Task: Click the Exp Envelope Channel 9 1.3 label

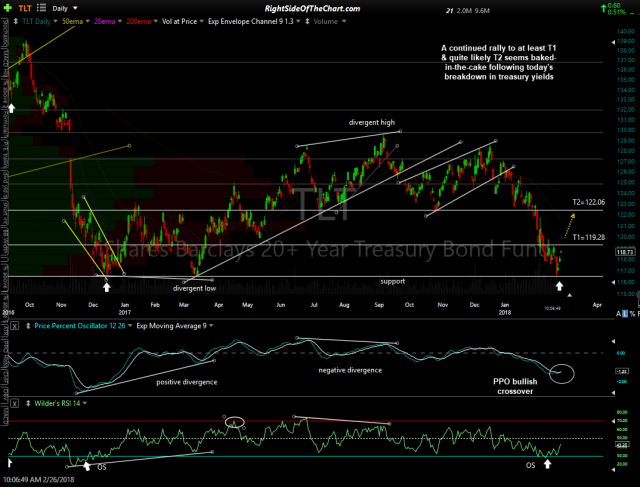Action: pyautogui.click(x=251, y=21)
